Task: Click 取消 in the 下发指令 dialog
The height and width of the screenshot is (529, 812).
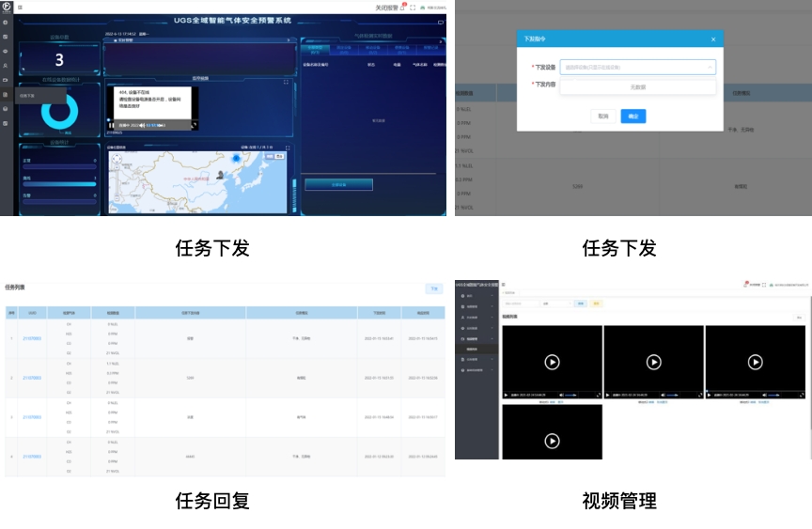Action: point(603,116)
